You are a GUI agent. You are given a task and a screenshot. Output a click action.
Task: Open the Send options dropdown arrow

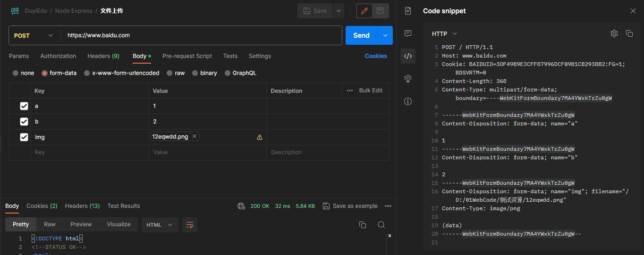pyautogui.click(x=385, y=35)
